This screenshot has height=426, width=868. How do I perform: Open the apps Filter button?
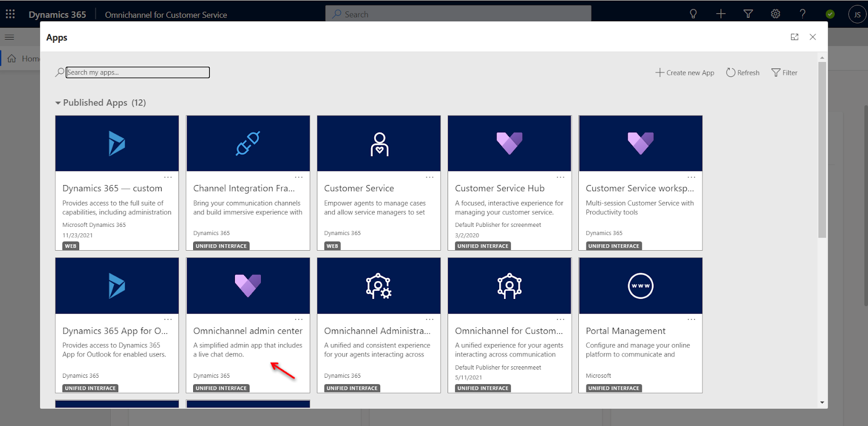[x=784, y=73]
